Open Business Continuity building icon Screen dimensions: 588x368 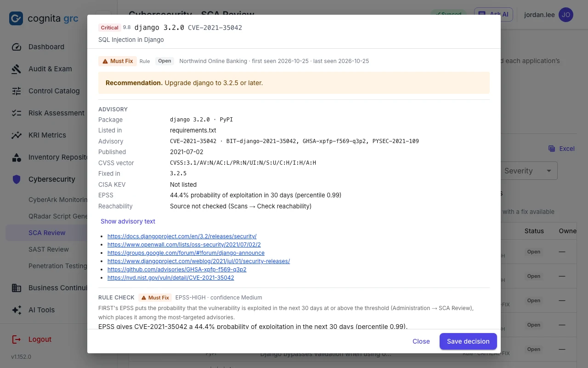point(17,288)
